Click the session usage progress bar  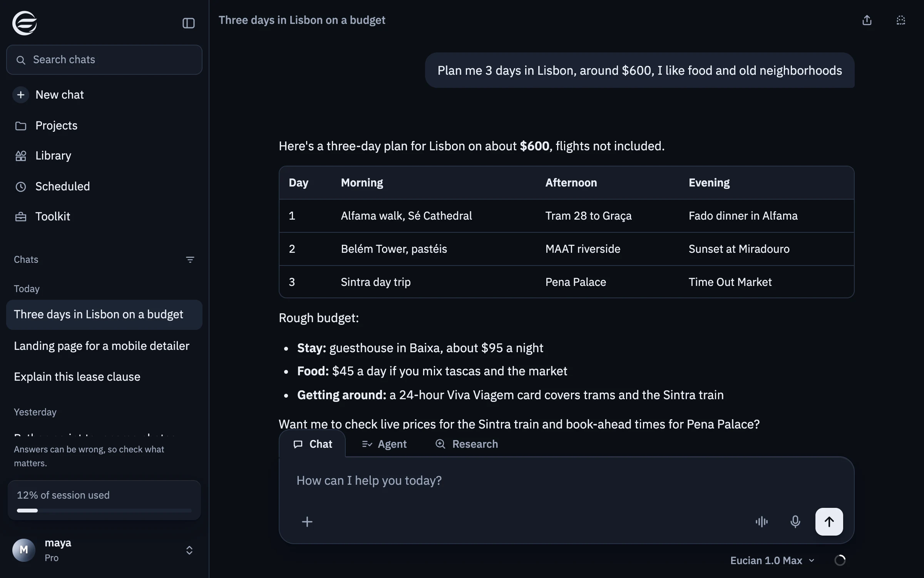104,511
